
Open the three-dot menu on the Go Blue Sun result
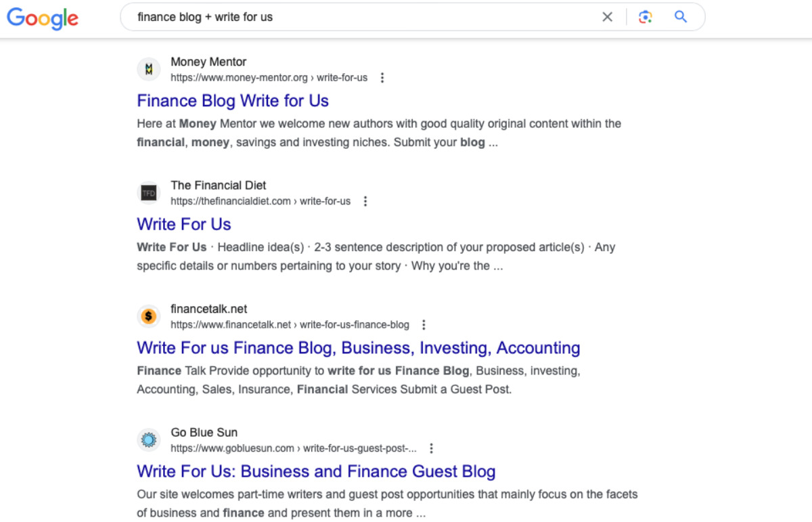[x=431, y=448]
